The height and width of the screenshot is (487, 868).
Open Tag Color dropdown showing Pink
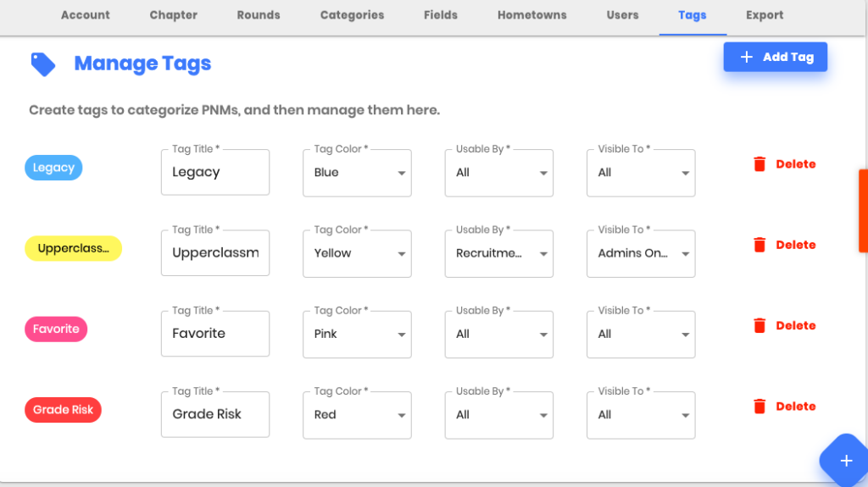357,335
